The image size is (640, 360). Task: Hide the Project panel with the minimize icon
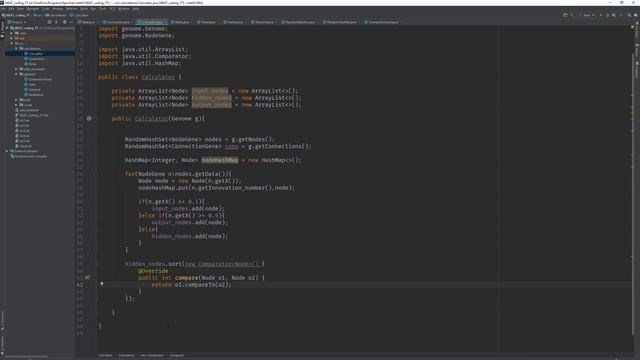click(71, 22)
